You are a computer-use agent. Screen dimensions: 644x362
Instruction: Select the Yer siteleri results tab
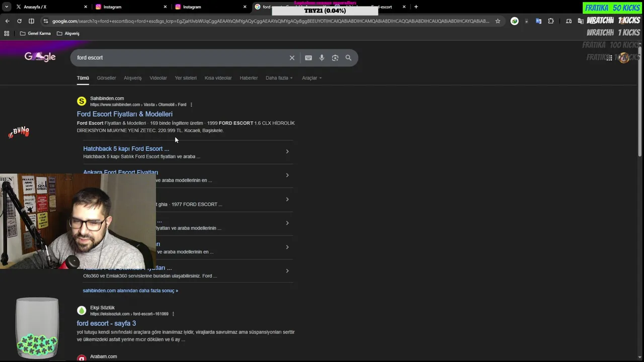pos(186,78)
